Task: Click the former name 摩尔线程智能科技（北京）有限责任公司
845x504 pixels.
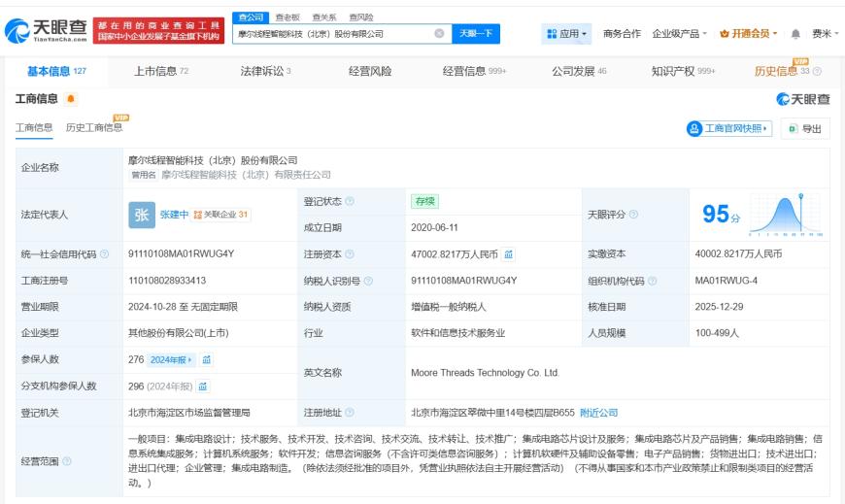Action: [x=247, y=175]
